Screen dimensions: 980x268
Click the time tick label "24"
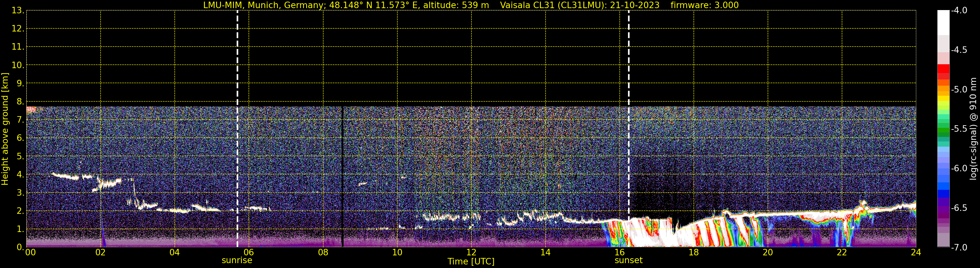click(x=916, y=252)
